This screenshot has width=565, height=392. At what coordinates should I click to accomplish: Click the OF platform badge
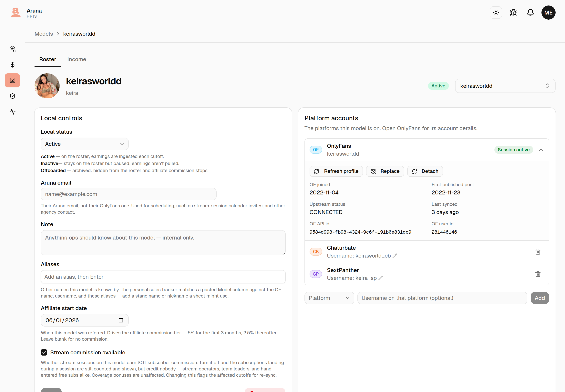[316, 150]
